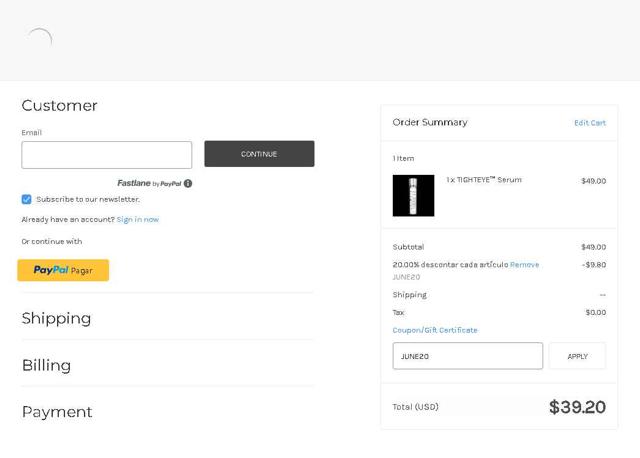Apply the coupon with APPLY button
This screenshot has width=640, height=458.
coord(578,356)
